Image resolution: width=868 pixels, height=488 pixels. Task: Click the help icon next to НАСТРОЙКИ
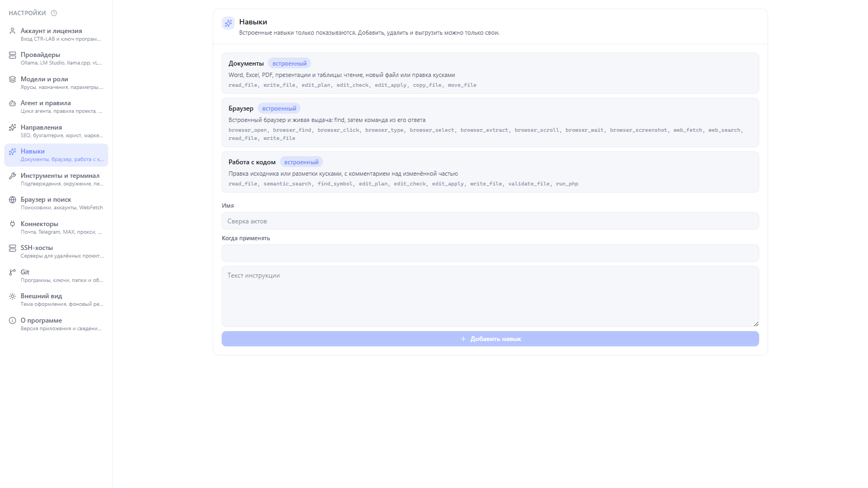click(x=54, y=13)
